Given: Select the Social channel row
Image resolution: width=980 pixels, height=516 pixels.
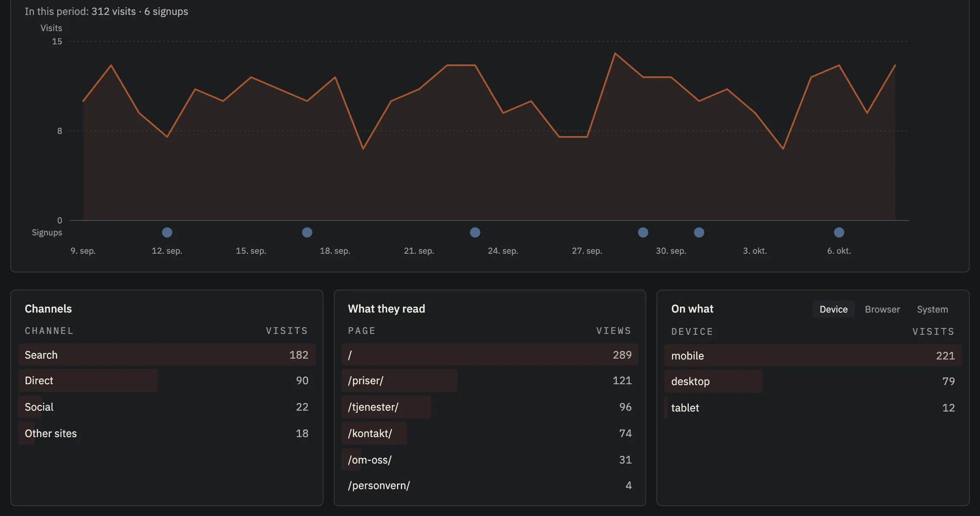Looking at the screenshot, I should tap(167, 407).
